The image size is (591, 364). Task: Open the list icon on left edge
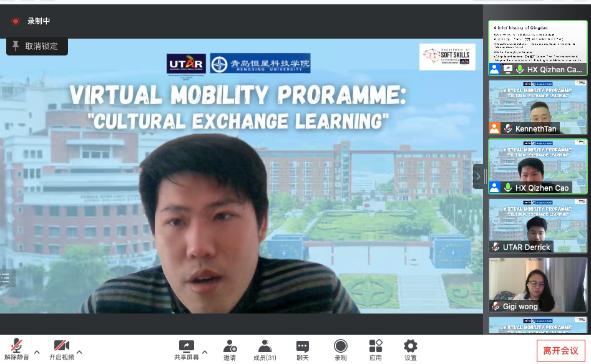(x=6, y=279)
